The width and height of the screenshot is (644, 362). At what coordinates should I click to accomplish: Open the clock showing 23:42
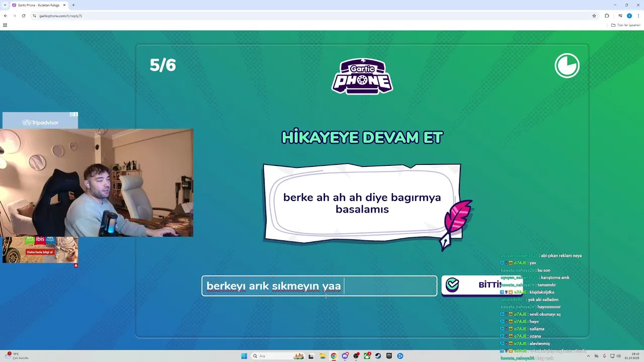[631, 356]
